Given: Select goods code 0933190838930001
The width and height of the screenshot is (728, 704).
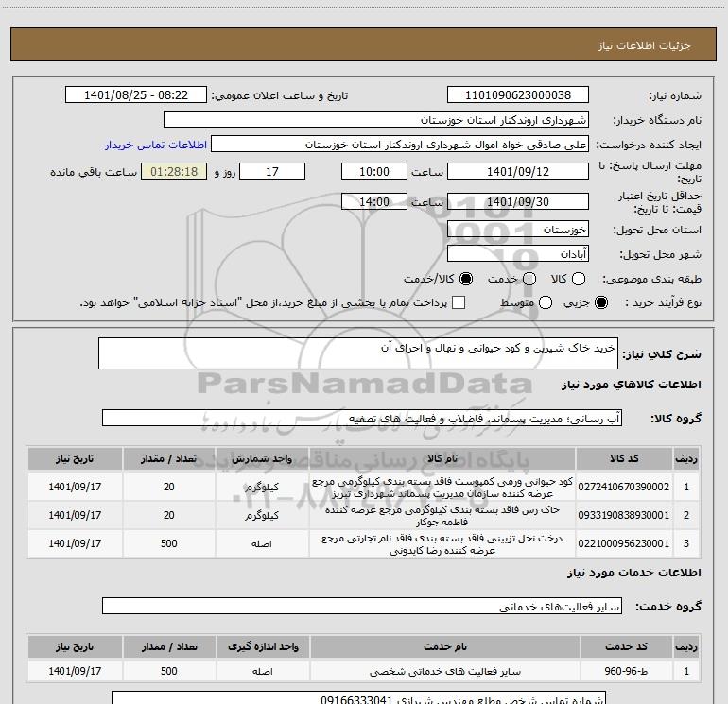Looking at the screenshot, I should (x=624, y=515).
